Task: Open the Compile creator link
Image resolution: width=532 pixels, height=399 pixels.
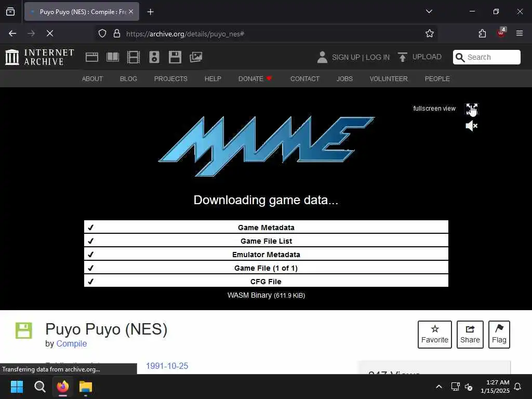Action: [x=72, y=343]
